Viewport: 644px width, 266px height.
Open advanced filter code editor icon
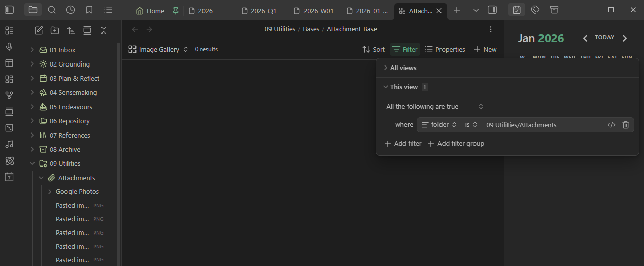[x=612, y=125]
